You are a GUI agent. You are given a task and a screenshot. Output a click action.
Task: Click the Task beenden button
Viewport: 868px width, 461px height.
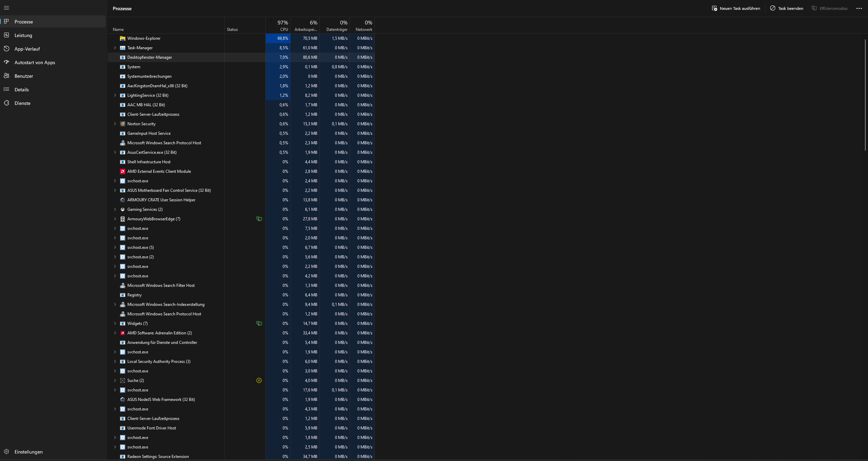tap(786, 8)
